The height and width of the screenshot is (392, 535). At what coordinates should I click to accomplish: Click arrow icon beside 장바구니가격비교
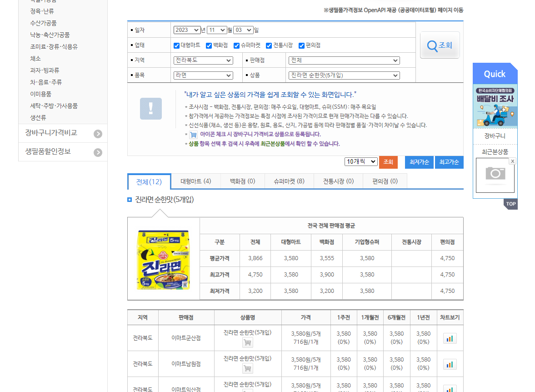pyautogui.click(x=98, y=134)
